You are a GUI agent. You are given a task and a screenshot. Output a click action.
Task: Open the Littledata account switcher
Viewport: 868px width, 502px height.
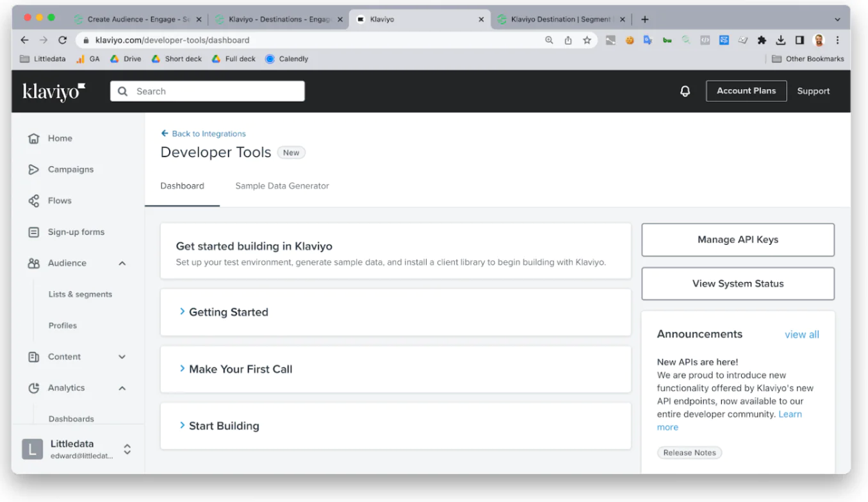point(127,449)
